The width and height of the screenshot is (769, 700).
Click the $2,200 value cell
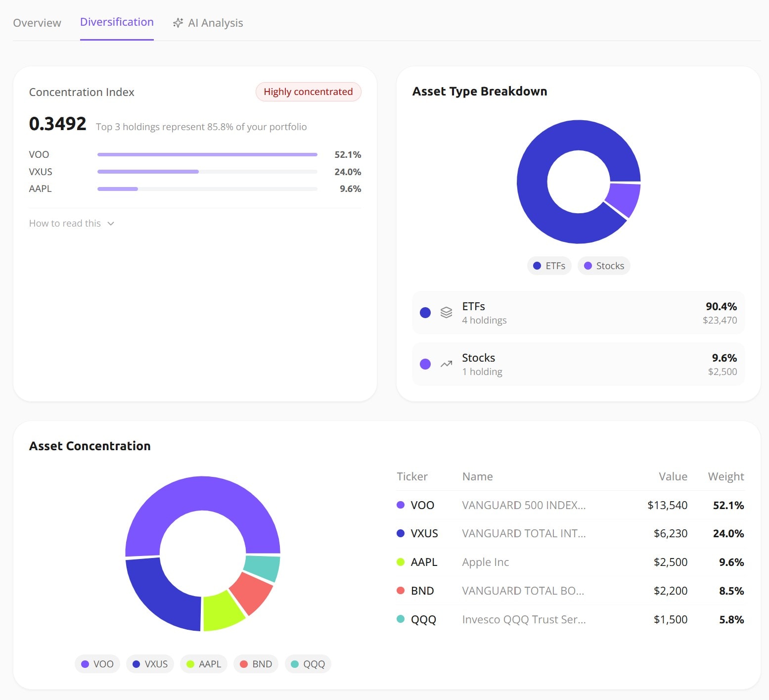pos(670,591)
